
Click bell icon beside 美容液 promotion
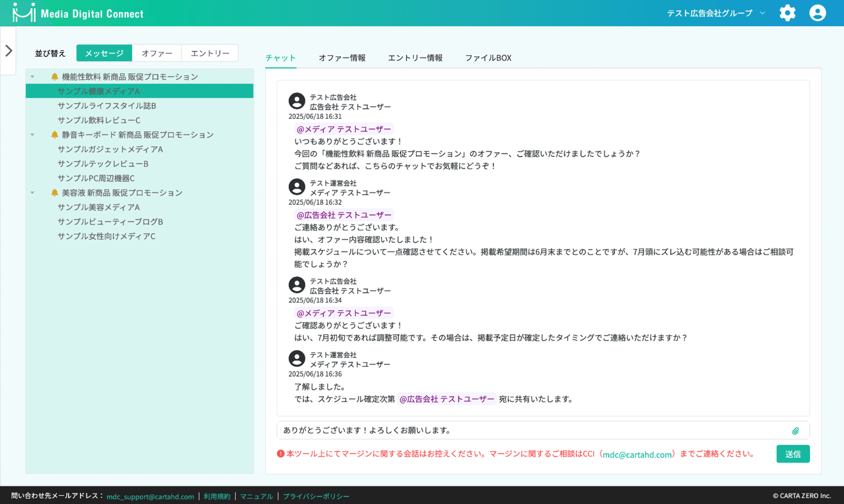pos(54,193)
